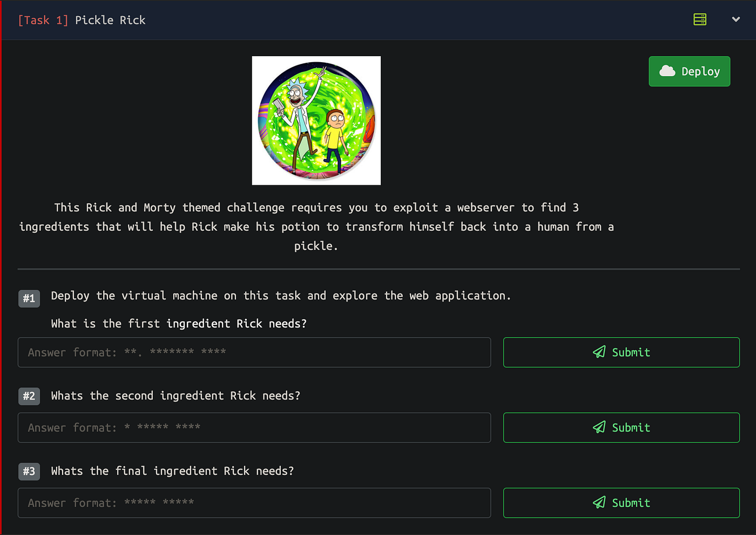The height and width of the screenshot is (535, 756).
Task: Open the Rick and Morty portal image
Action: click(x=316, y=121)
